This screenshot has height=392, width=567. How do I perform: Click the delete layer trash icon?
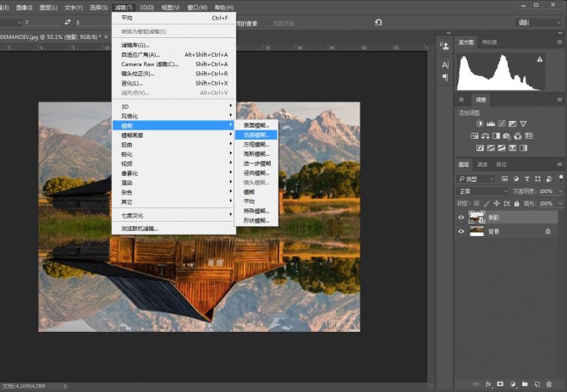(x=548, y=384)
